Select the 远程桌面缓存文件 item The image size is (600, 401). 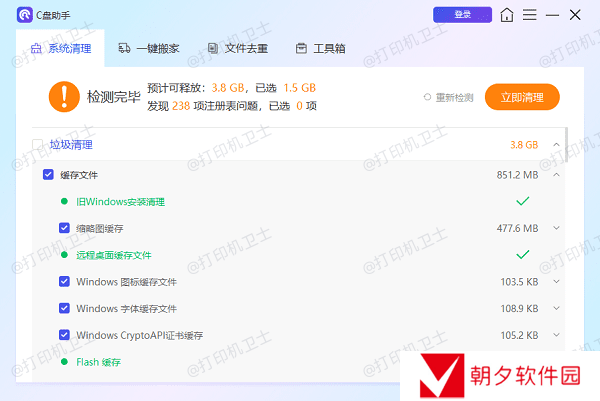tap(114, 255)
